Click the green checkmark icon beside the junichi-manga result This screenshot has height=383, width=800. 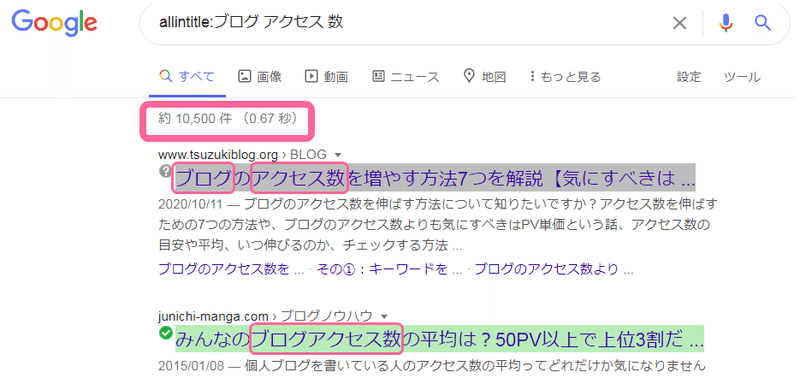pyautogui.click(x=165, y=333)
